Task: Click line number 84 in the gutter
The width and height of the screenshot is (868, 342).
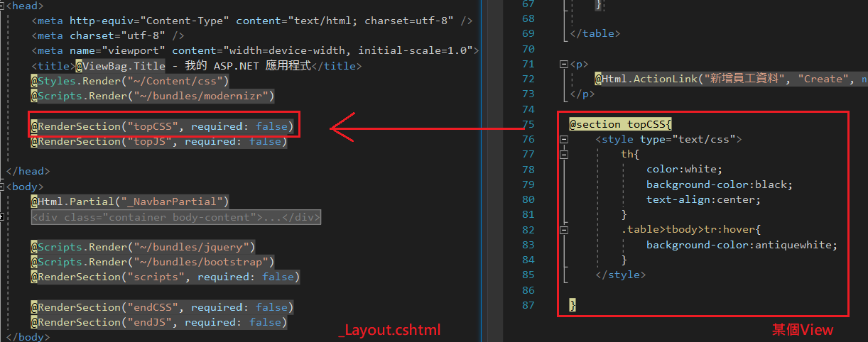Action: click(527, 260)
